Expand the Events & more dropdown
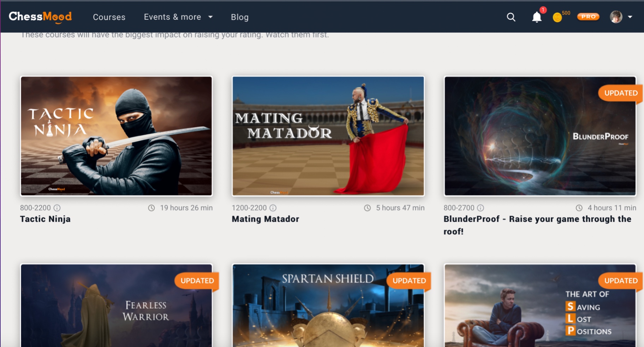644x347 pixels. 178,17
